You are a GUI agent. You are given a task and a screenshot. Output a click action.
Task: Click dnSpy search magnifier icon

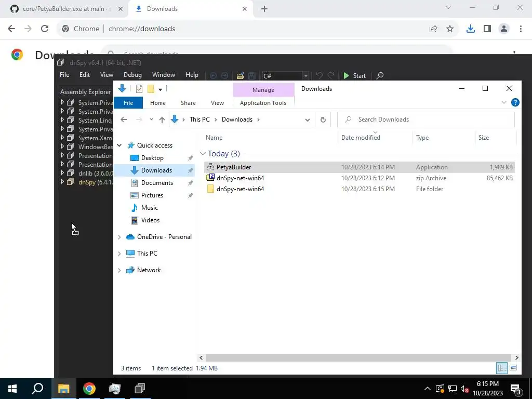coord(380,75)
